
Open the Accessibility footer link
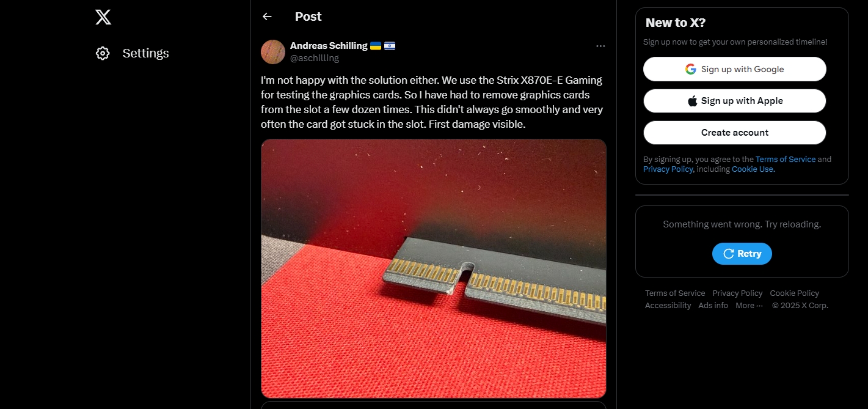click(668, 306)
